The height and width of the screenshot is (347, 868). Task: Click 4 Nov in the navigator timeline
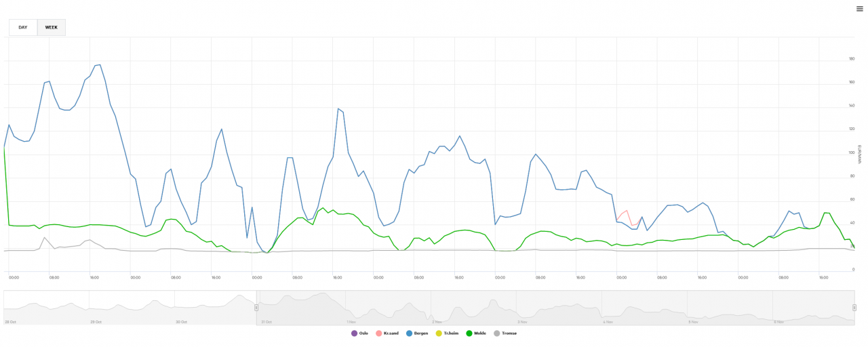pos(609,322)
